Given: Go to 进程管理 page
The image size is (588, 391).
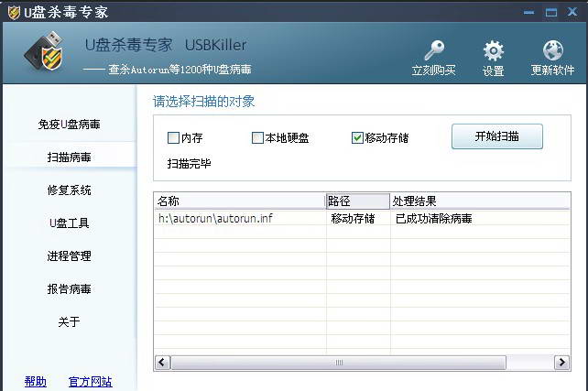Looking at the screenshot, I should coord(69,255).
